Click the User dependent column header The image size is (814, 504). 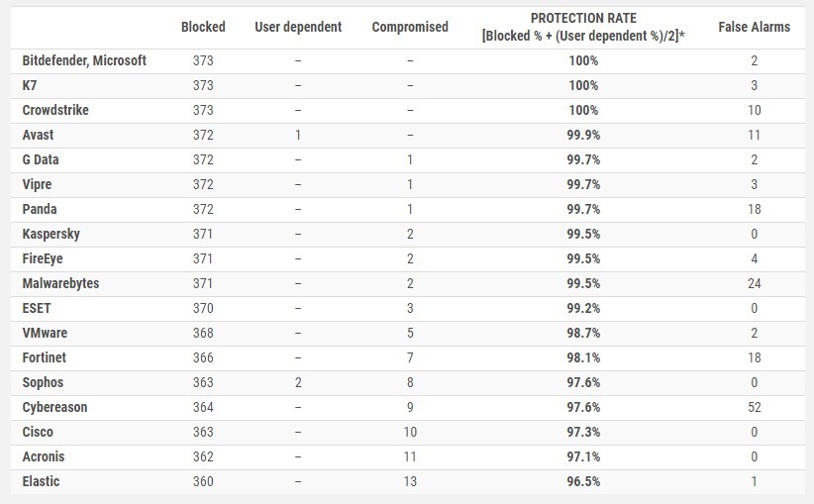298,27
